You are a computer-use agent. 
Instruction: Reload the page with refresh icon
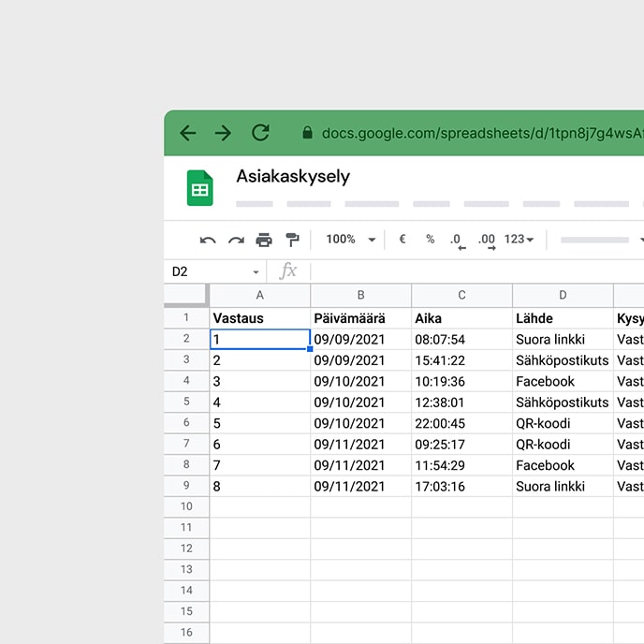[260, 133]
